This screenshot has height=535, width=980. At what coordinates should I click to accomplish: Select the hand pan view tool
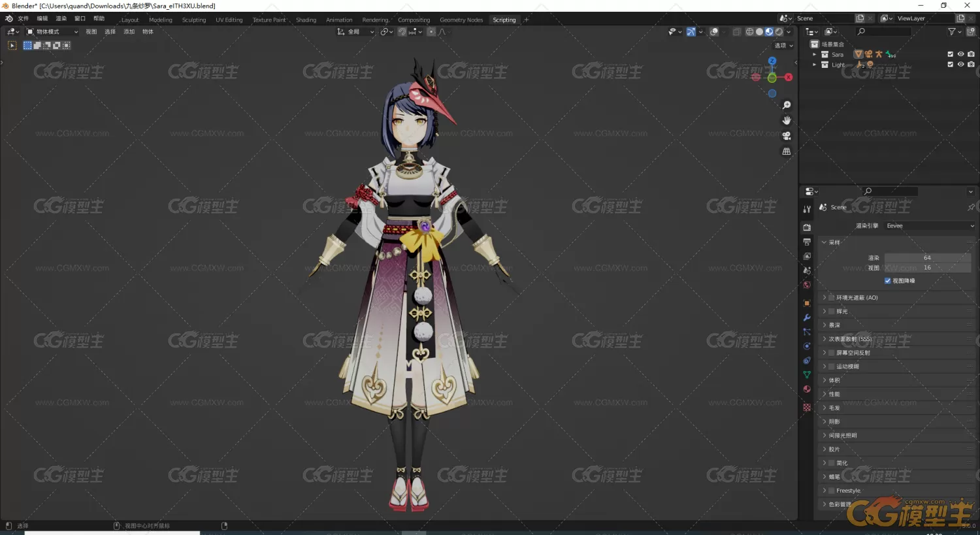tap(787, 120)
